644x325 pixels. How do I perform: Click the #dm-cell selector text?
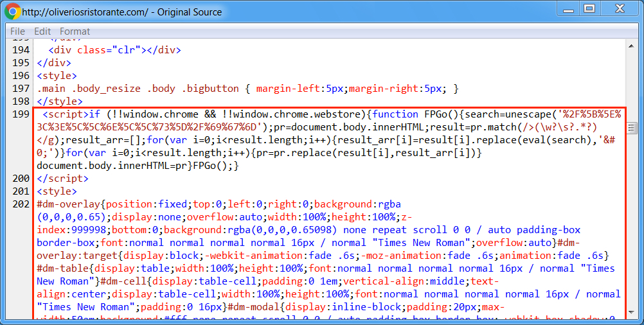(x=123, y=281)
